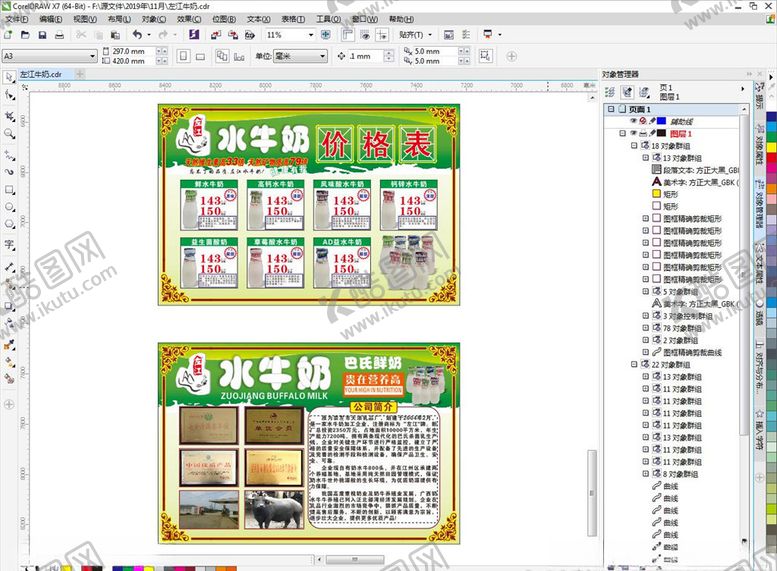Click object manager flyout arrow button
This screenshot has width=777, height=571.
742,89
